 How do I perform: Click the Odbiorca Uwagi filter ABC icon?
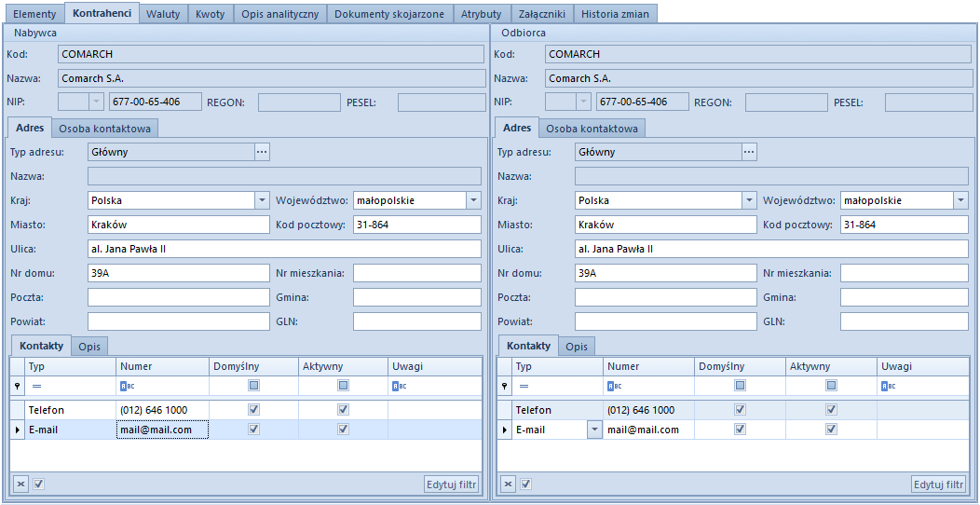click(889, 387)
